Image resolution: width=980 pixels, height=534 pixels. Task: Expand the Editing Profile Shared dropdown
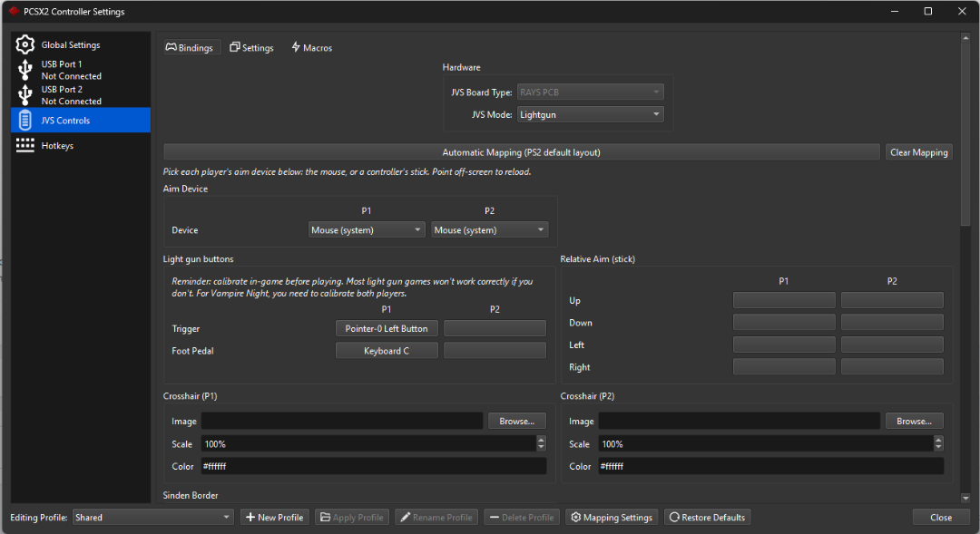152,517
